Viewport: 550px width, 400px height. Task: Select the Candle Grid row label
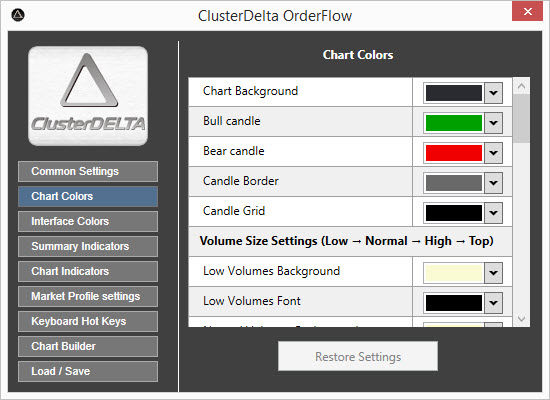click(234, 211)
